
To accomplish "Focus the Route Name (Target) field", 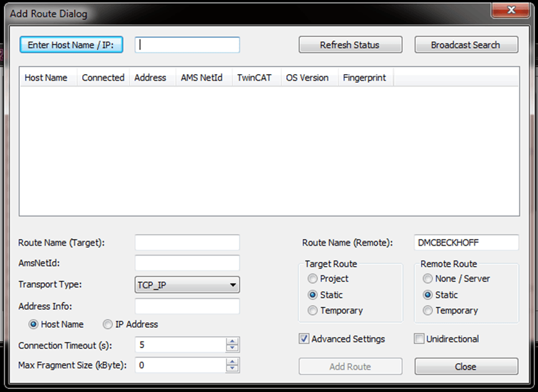I will coord(188,243).
